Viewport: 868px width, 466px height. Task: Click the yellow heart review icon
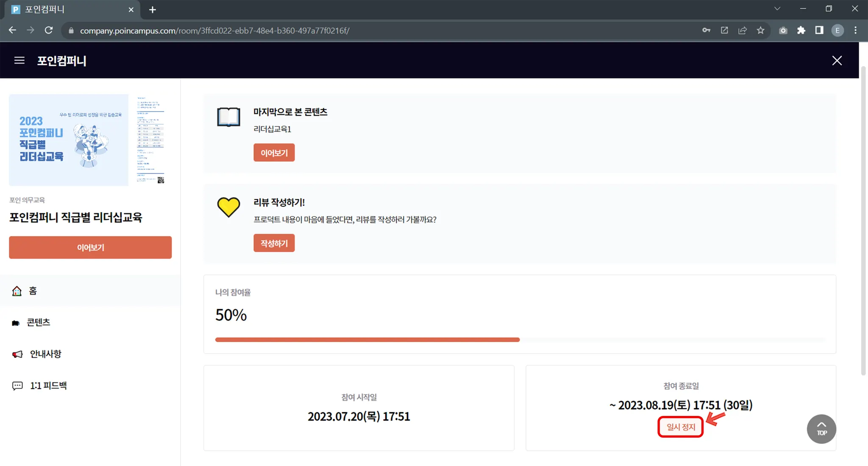228,207
